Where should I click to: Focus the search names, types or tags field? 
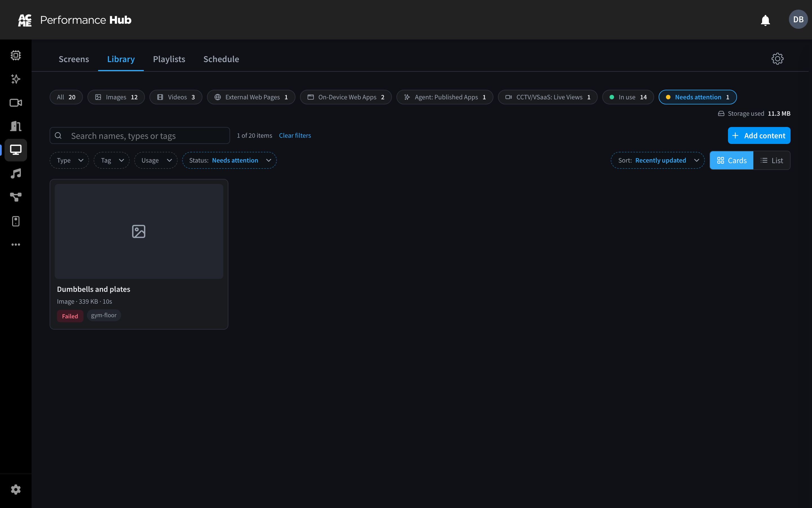point(140,135)
